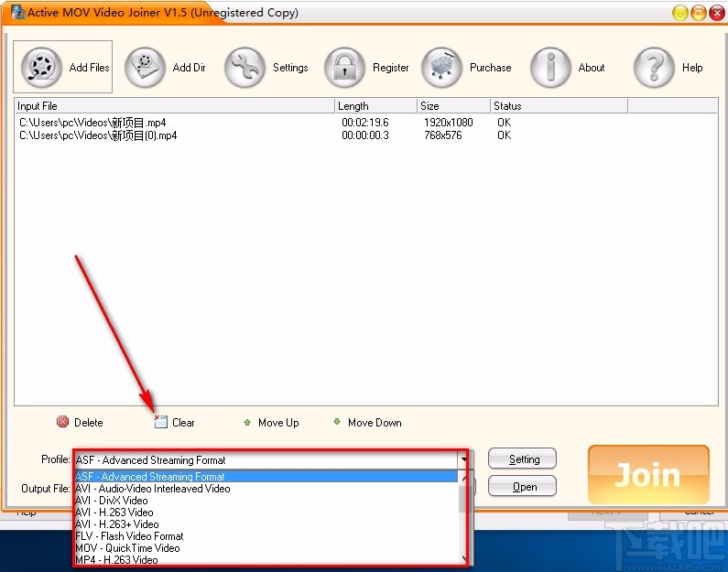Choose AVI - H.263 Video profile

tap(266, 513)
